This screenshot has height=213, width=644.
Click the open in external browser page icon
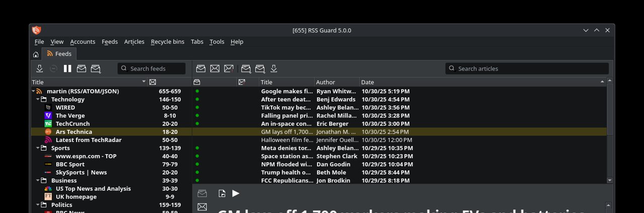pyautogui.click(x=222, y=193)
